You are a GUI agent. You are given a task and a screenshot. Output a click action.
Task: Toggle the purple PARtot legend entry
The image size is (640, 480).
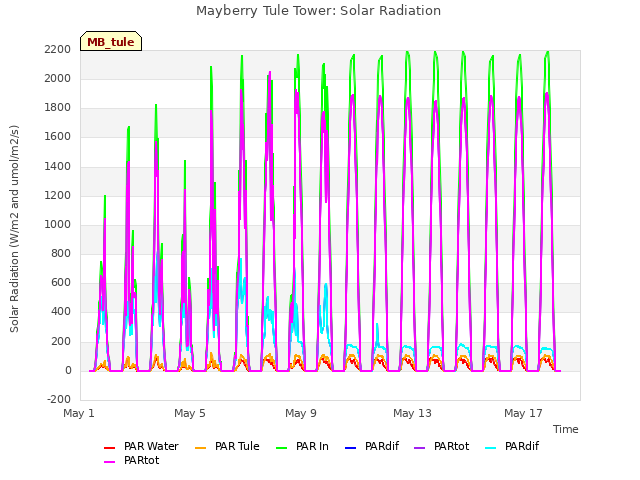(442, 447)
